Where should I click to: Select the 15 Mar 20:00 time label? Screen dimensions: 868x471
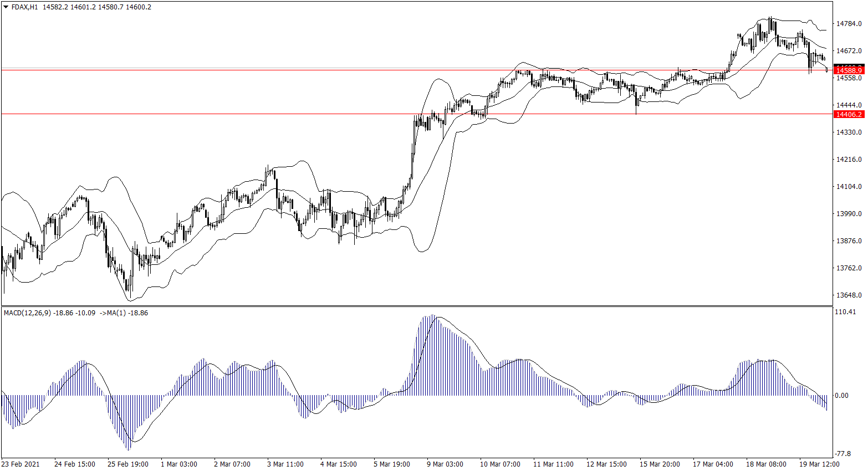click(x=660, y=464)
